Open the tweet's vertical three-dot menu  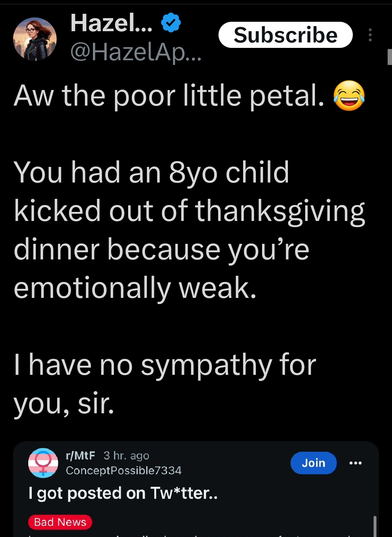(x=370, y=35)
